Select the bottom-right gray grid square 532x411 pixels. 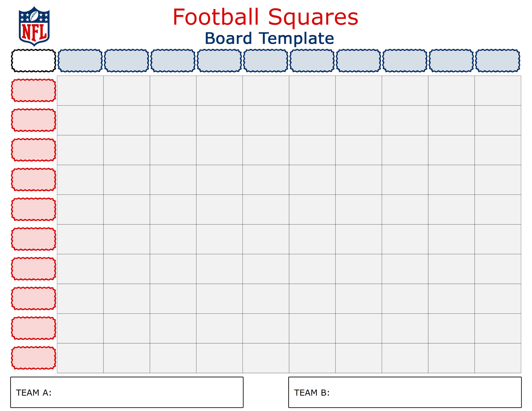498,358
